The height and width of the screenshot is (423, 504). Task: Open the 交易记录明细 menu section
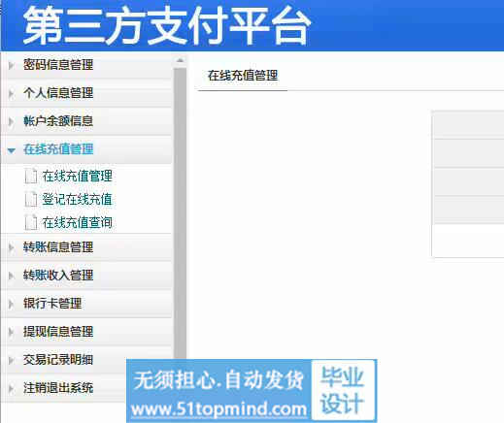58,360
